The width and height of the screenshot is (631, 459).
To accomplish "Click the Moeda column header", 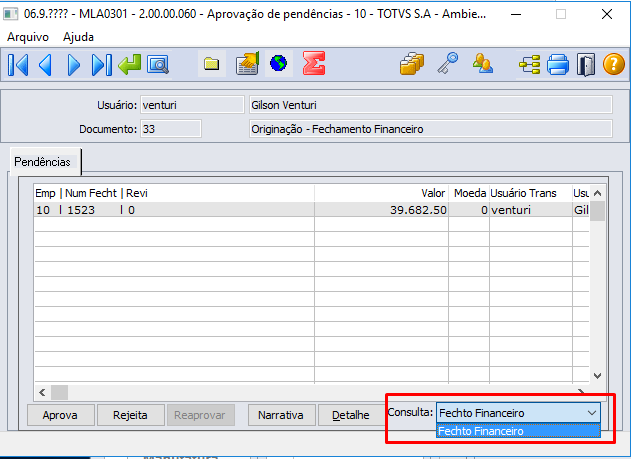I will (x=469, y=193).
